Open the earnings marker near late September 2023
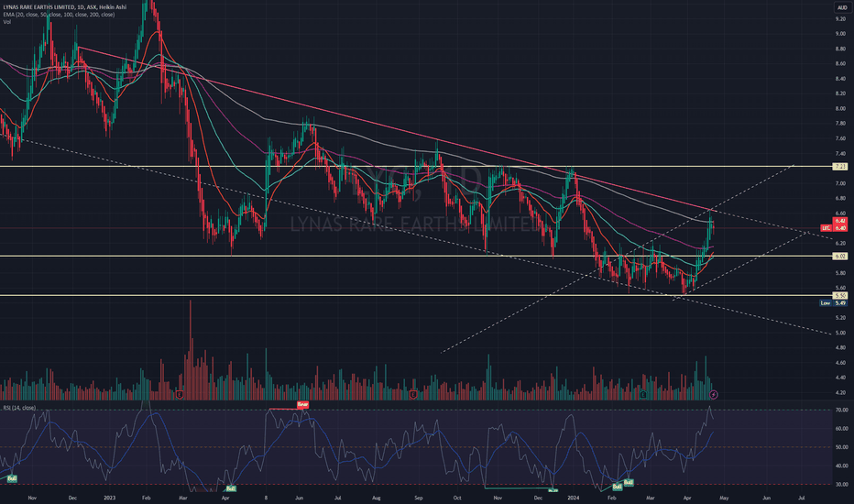This screenshot has height=504, width=854. pyautogui.click(x=413, y=394)
